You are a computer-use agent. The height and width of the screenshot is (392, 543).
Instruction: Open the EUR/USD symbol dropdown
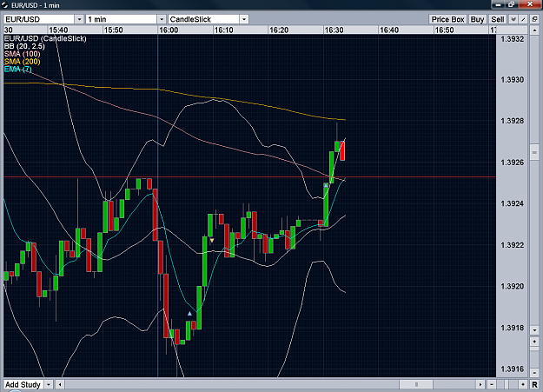point(79,19)
